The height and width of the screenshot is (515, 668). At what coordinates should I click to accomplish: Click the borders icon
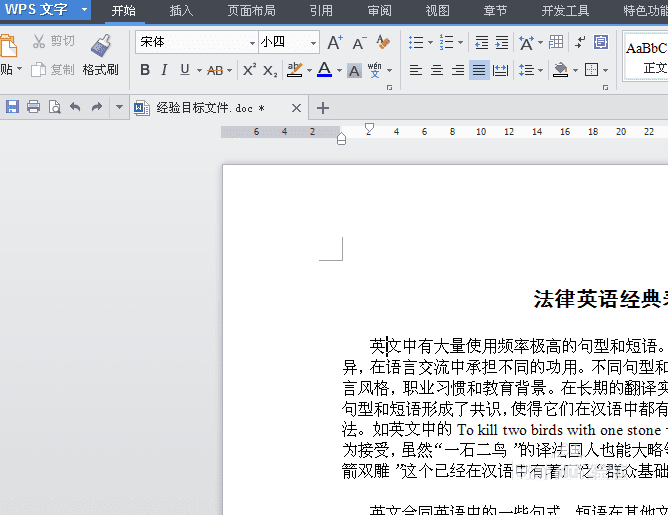[591, 70]
